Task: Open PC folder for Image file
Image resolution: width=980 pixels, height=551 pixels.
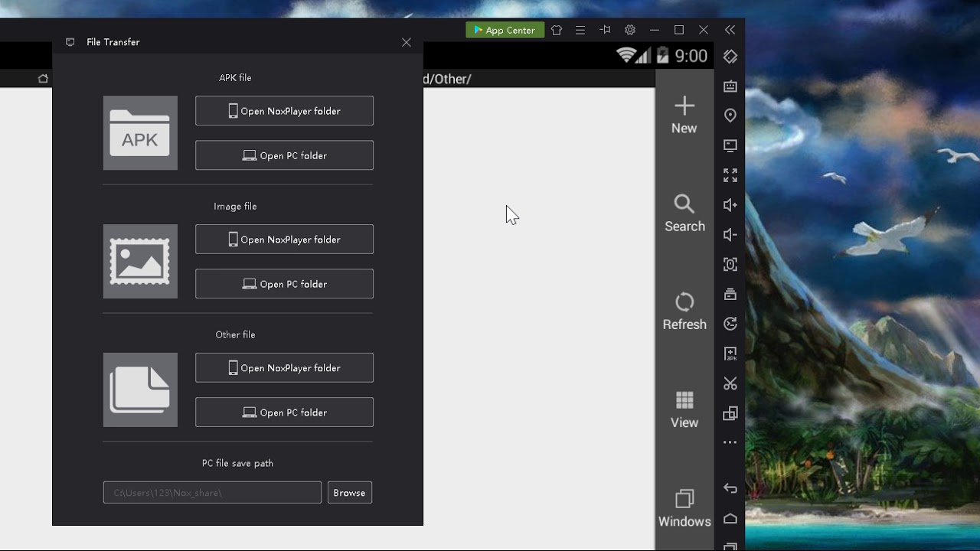Action: (x=284, y=284)
